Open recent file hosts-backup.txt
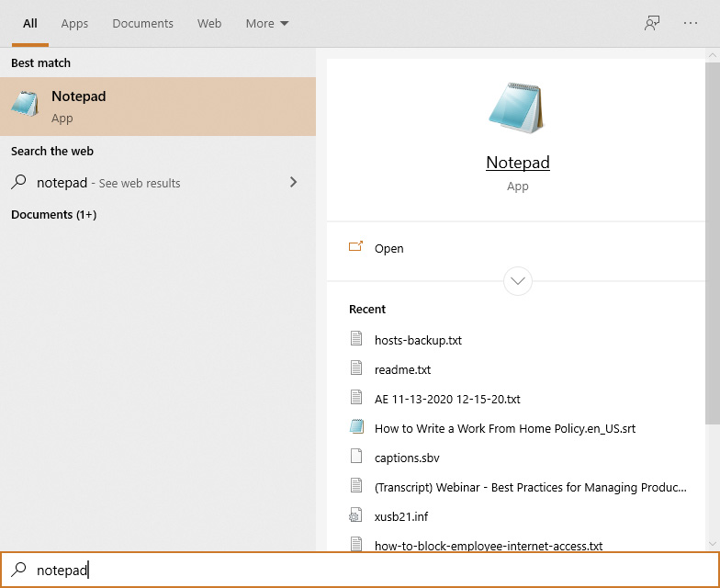This screenshot has width=720, height=588. click(x=418, y=340)
